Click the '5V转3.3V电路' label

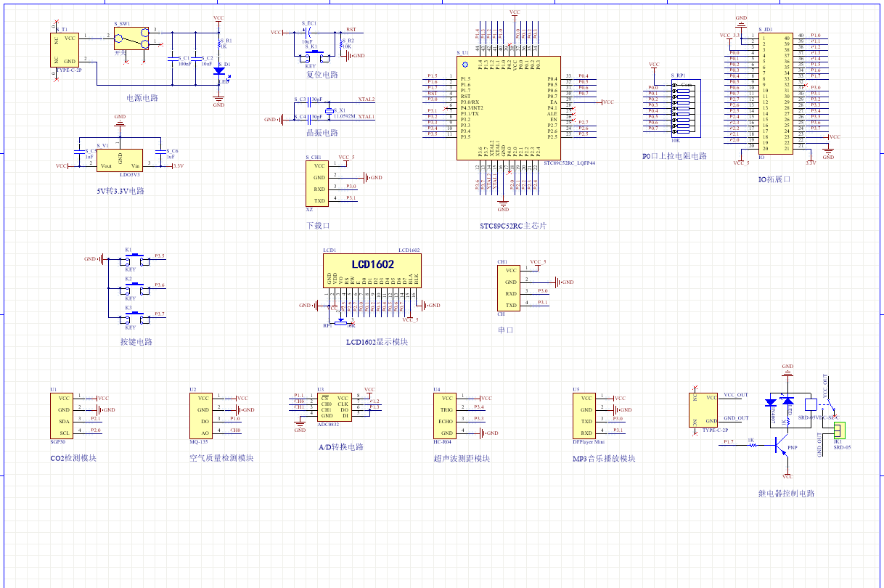(120, 192)
